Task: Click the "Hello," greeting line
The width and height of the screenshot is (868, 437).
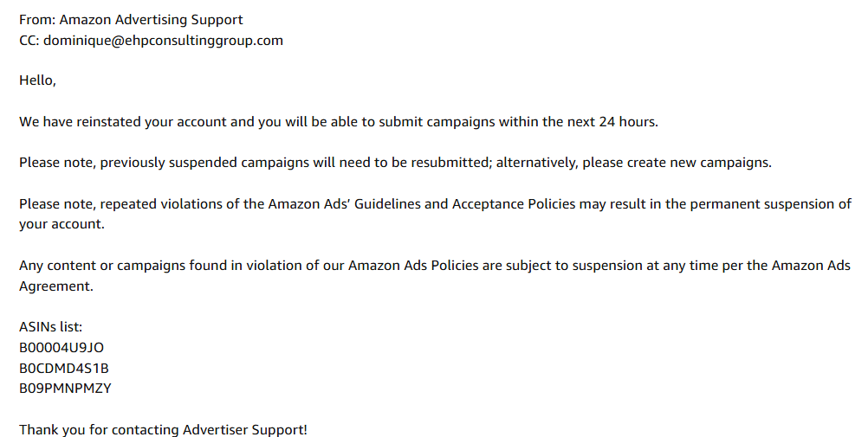Action: 37,80
